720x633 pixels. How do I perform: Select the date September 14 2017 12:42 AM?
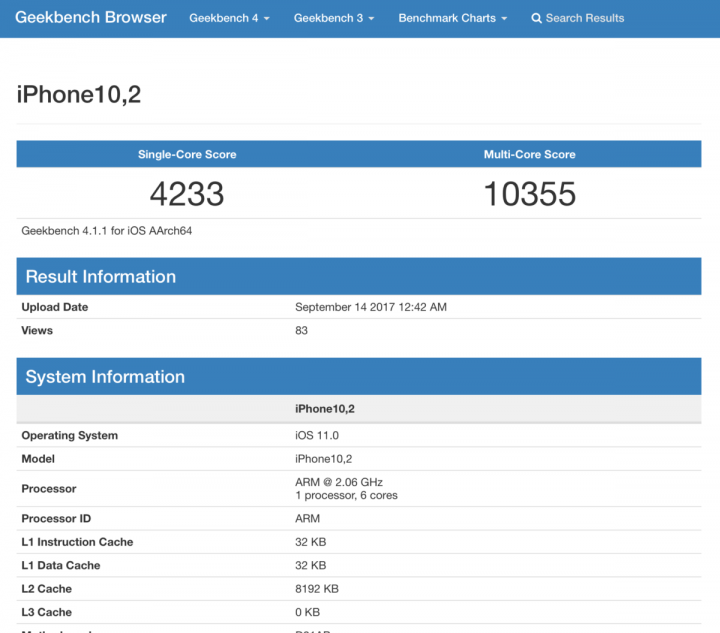click(x=371, y=307)
